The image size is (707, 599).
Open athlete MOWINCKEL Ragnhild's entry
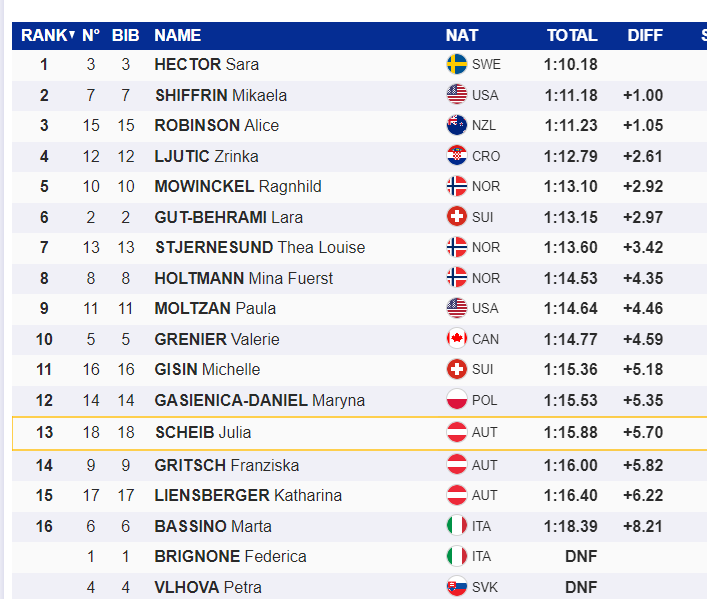[x=238, y=186]
